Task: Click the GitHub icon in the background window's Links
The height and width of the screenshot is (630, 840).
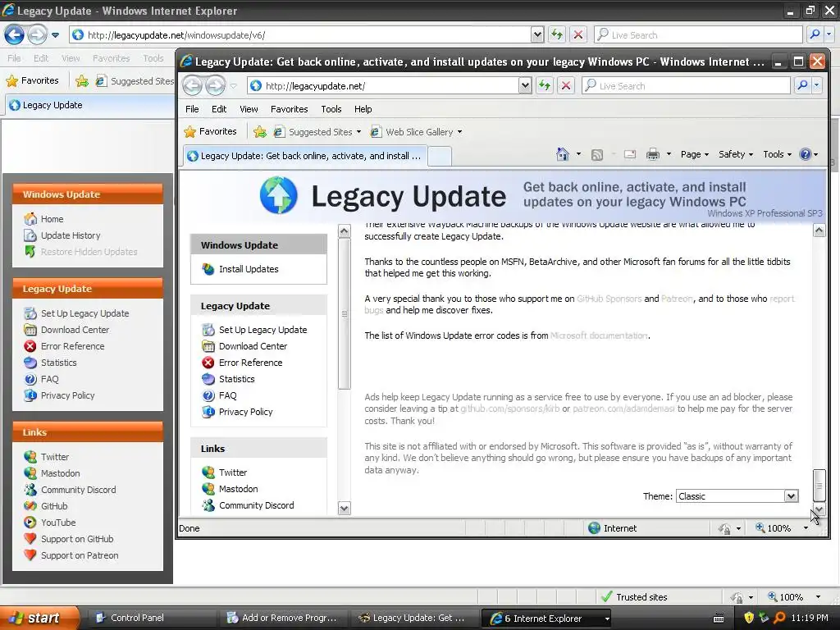Action: pos(30,505)
